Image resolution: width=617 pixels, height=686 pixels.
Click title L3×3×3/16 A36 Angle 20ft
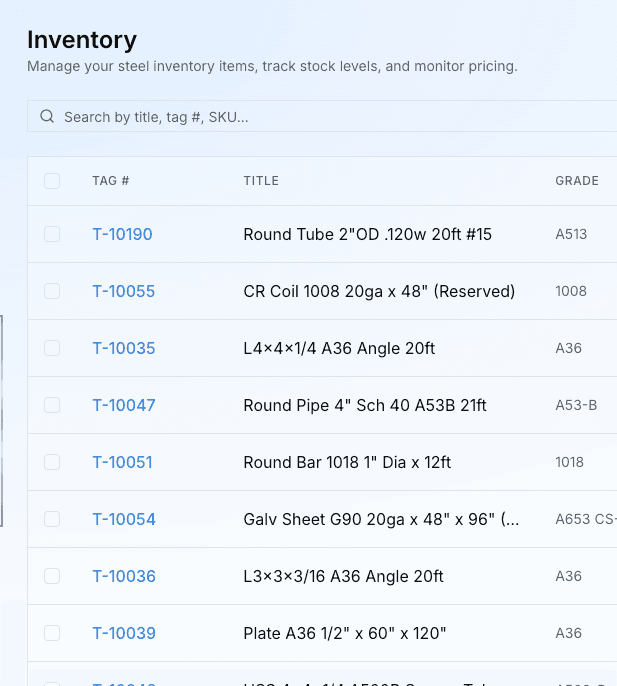(344, 576)
